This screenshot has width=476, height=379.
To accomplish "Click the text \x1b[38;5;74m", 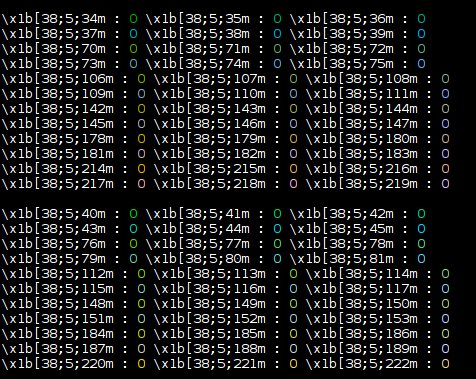I will coord(198,64).
